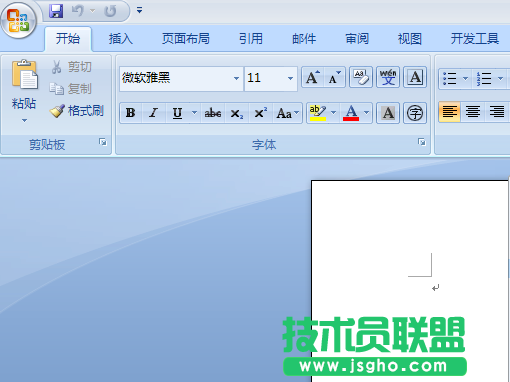
Task: Expand highlight color dropdown arrow
Action: 333,113
